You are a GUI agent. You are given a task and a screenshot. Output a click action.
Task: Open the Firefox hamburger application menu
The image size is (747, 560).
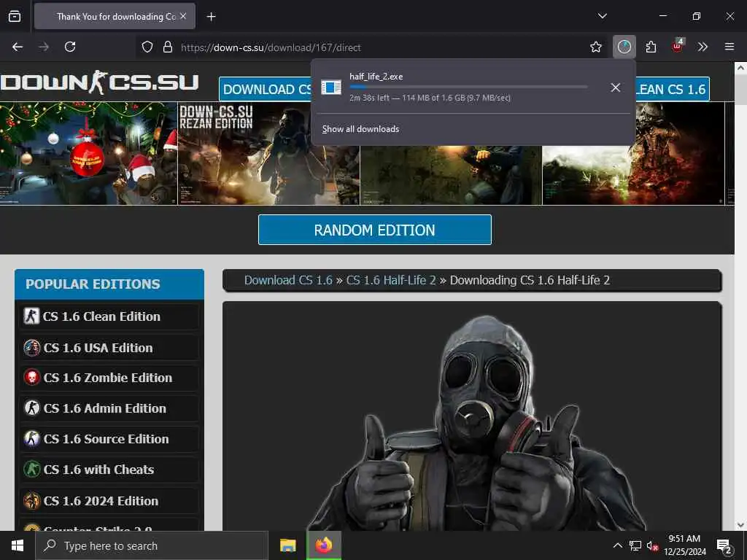click(x=729, y=47)
